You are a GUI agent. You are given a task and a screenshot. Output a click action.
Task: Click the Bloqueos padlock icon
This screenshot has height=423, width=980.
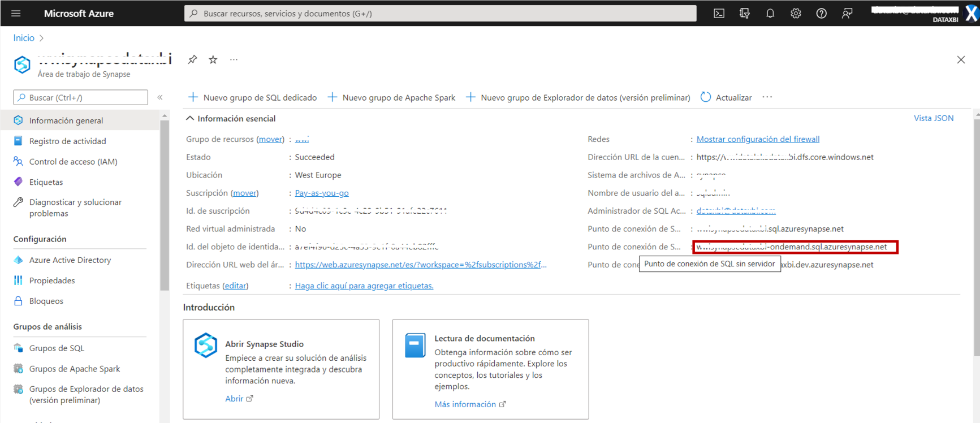pyautogui.click(x=18, y=301)
